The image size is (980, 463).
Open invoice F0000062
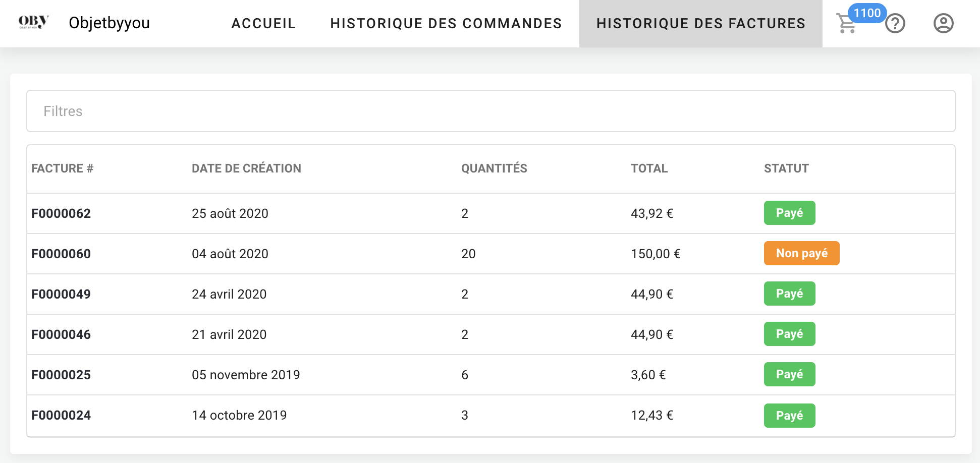click(61, 213)
